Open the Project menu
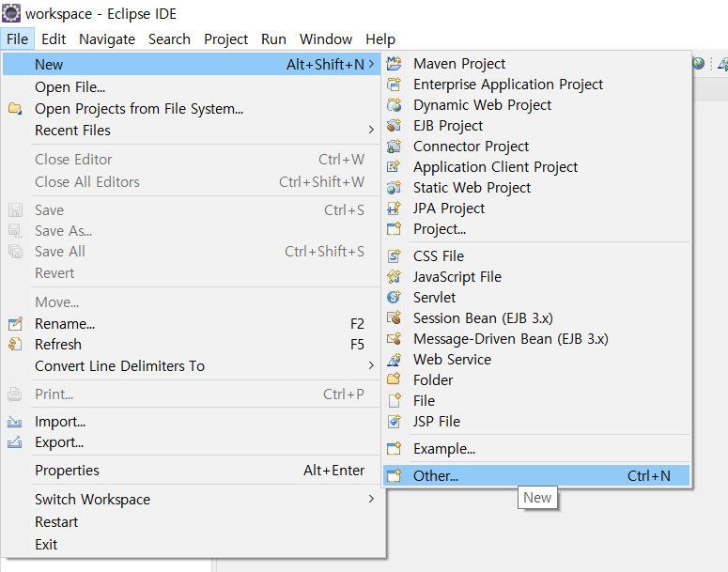728x572 pixels. [225, 39]
